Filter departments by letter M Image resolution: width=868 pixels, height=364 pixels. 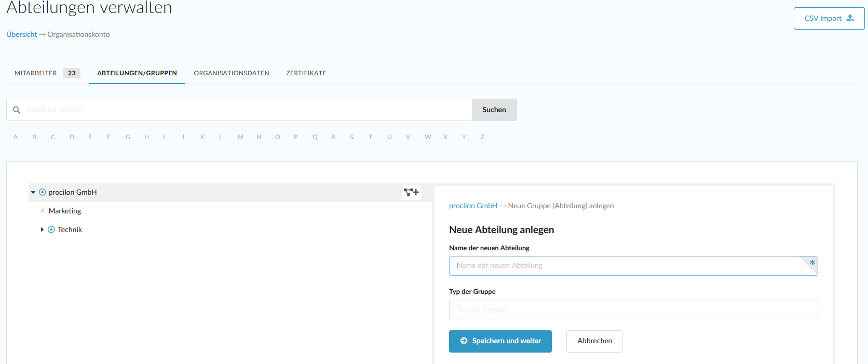[x=240, y=137]
